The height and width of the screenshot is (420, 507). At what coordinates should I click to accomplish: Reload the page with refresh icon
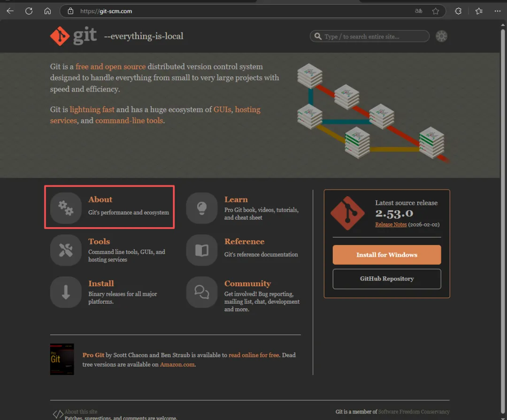(29, 11)
